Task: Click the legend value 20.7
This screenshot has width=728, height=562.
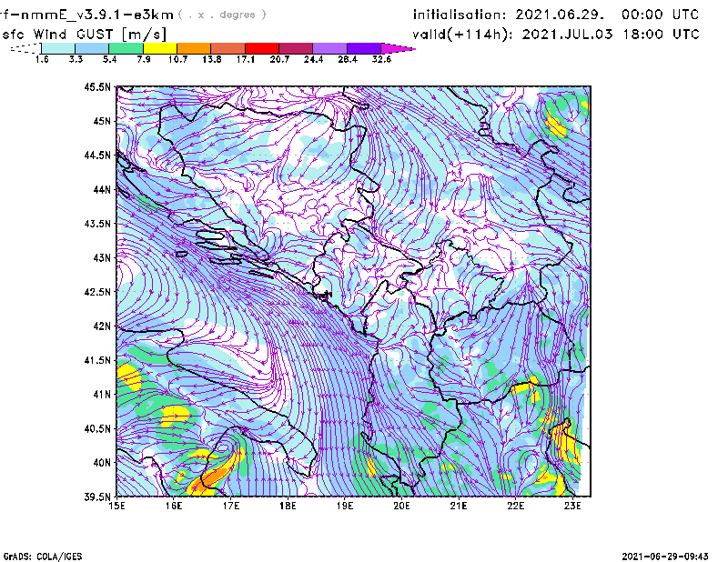Action: tap(279, 59)
